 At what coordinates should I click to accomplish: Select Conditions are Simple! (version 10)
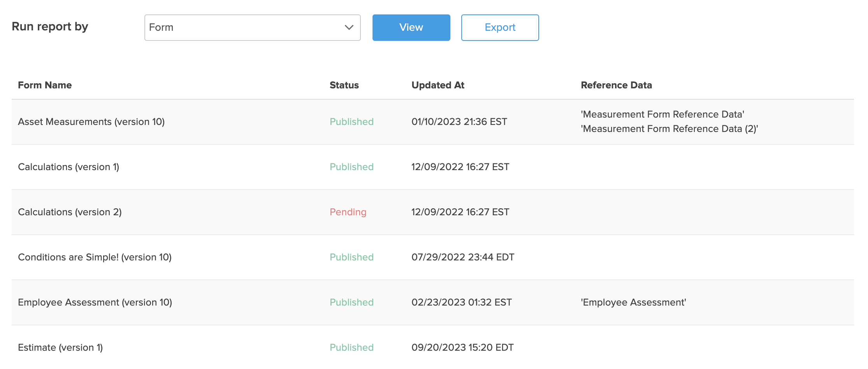click(95, 257)
